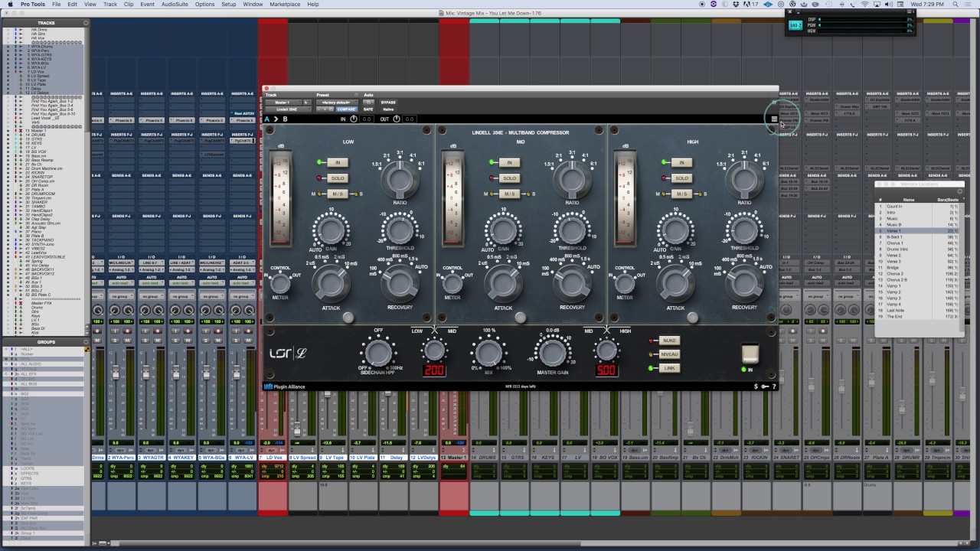Click the IN gain power icon
This screenshot has width=980, height=551.
pos(353,119)
